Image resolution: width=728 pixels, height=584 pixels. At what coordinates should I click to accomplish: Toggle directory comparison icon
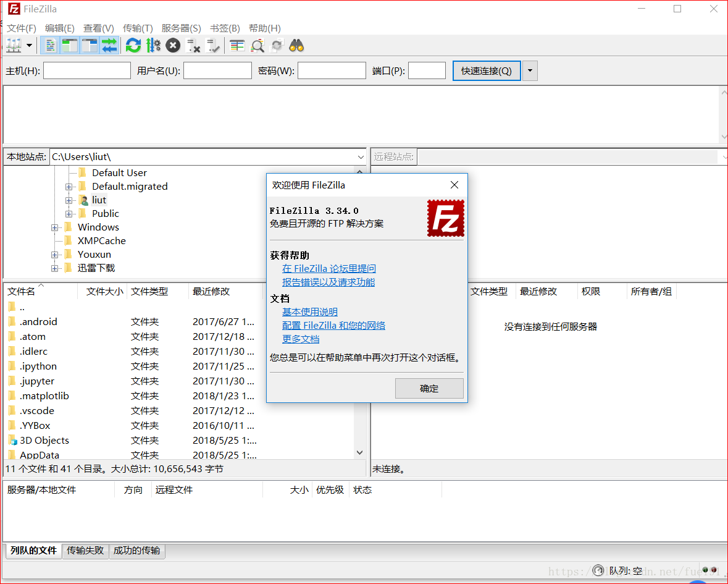pos(257,46)
